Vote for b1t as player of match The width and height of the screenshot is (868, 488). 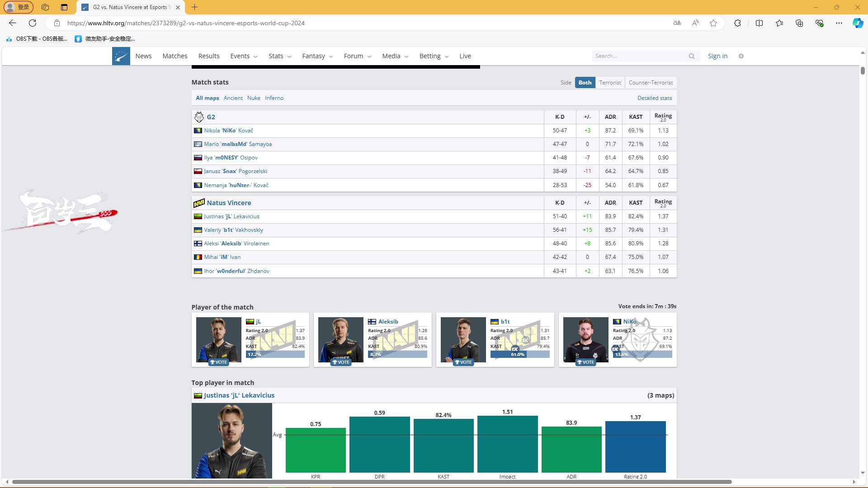(463, 362)
